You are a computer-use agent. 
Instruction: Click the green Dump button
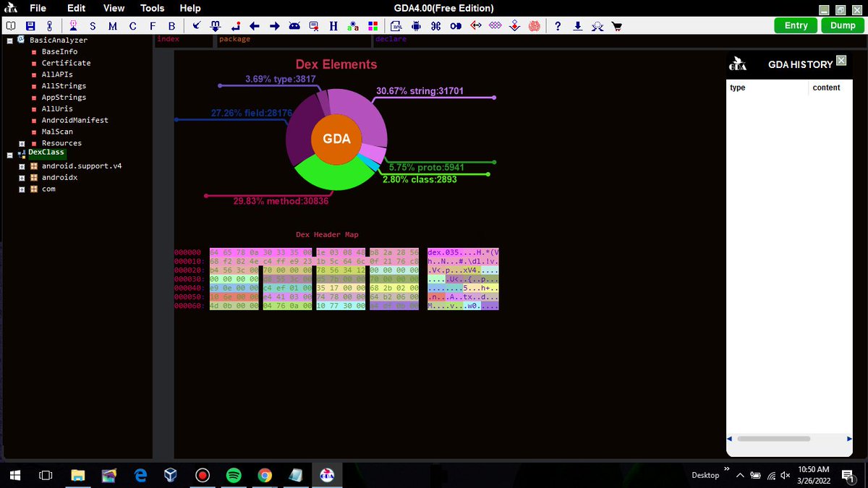tap(843, 25)
